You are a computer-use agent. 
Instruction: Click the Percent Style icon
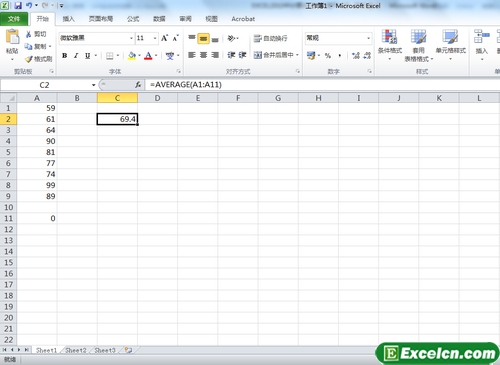point(328,55)
